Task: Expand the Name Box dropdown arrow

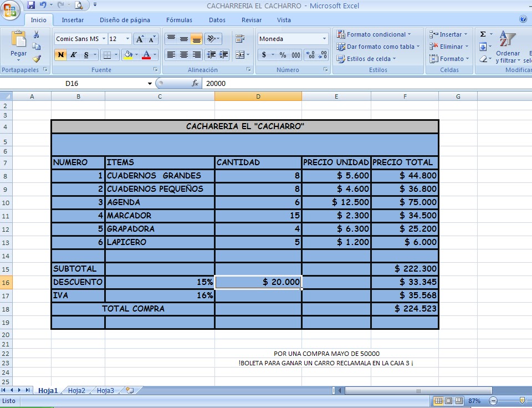Action: click(x=150, y=84)
